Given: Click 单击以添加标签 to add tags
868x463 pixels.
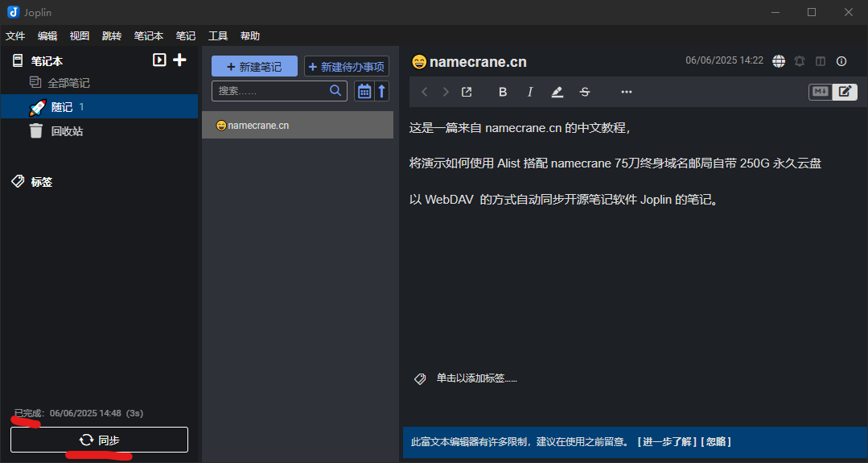Looking at the screenshot, I should coord(476,378).
